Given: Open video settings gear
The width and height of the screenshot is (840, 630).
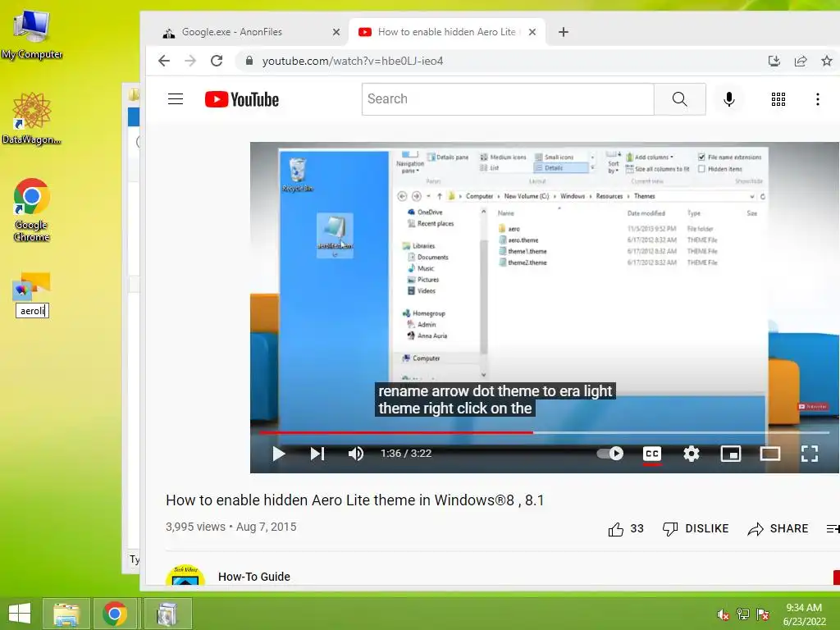Looking at the screenshot, I should (691, 454).
